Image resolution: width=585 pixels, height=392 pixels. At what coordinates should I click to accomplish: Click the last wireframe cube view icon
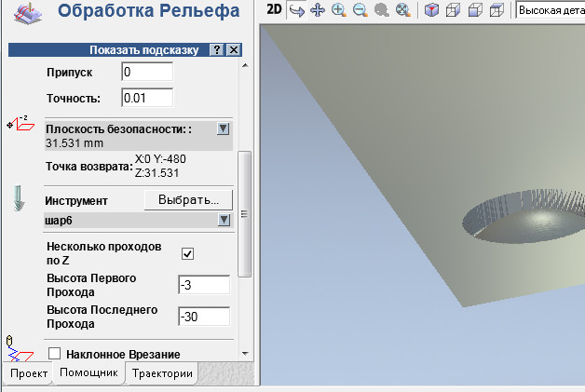point(497,11)
